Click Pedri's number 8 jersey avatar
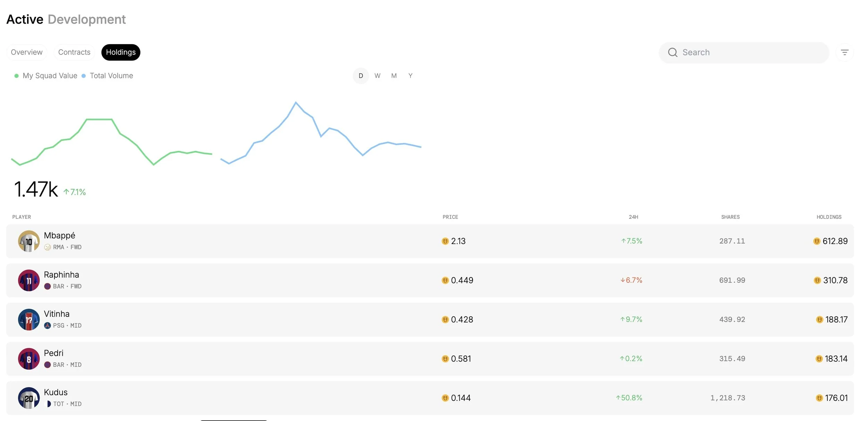 (x=29, y=359)
